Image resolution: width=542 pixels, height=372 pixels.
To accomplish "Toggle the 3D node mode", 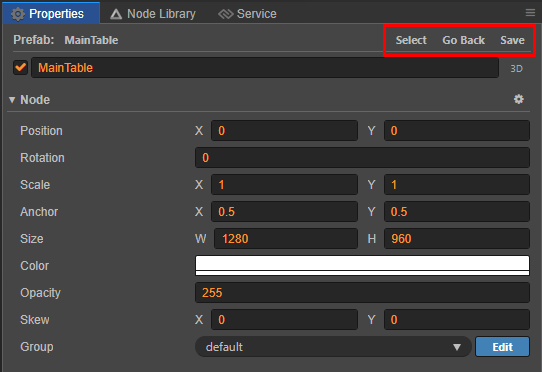I will pos(516,68).
